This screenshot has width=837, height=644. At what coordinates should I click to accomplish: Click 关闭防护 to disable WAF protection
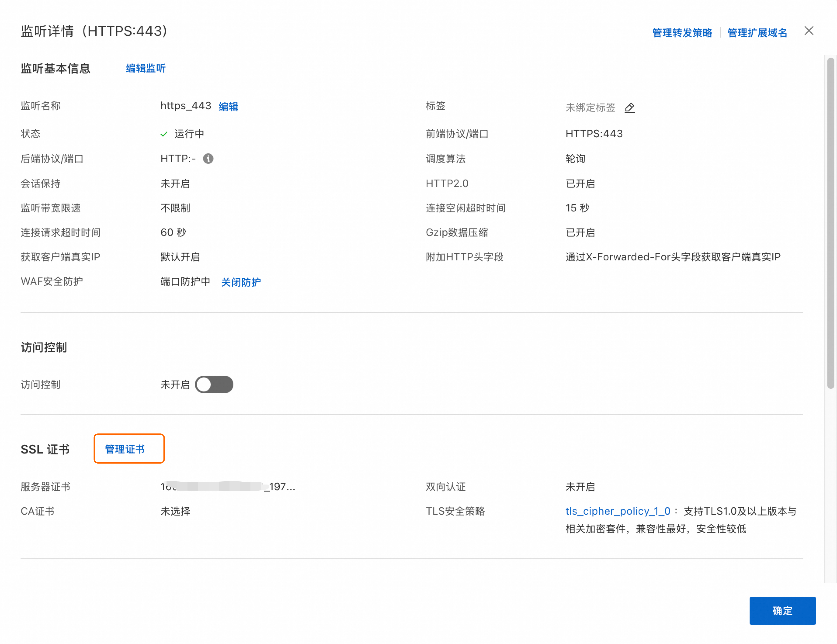click(241, 282)
